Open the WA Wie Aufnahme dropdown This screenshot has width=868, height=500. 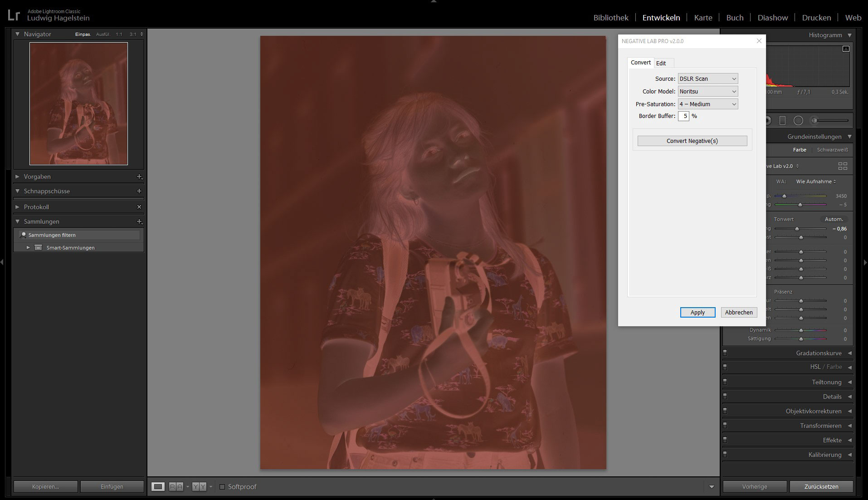click(x=816, y=181)
